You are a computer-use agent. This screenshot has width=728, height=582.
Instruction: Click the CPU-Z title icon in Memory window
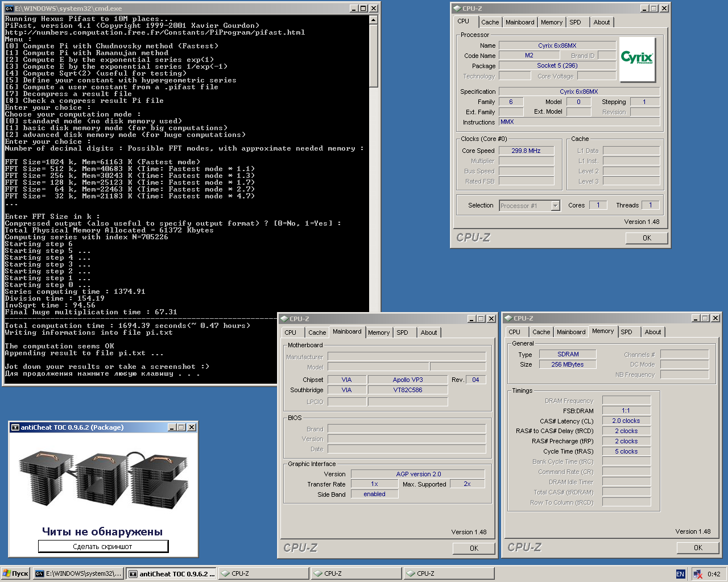tap(508, 318)
